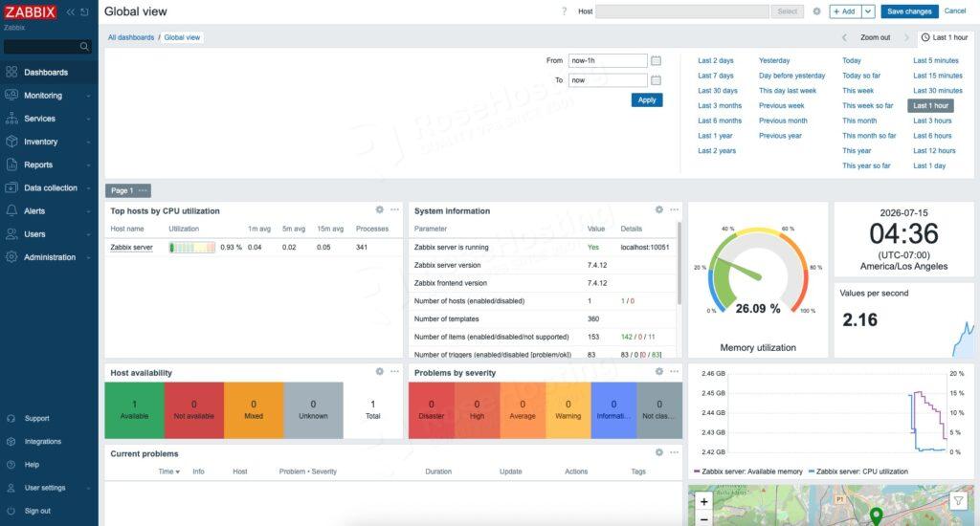Edit the Top hosts by CPU widget gear
This screenshot has height=526, width=980.
379,209
